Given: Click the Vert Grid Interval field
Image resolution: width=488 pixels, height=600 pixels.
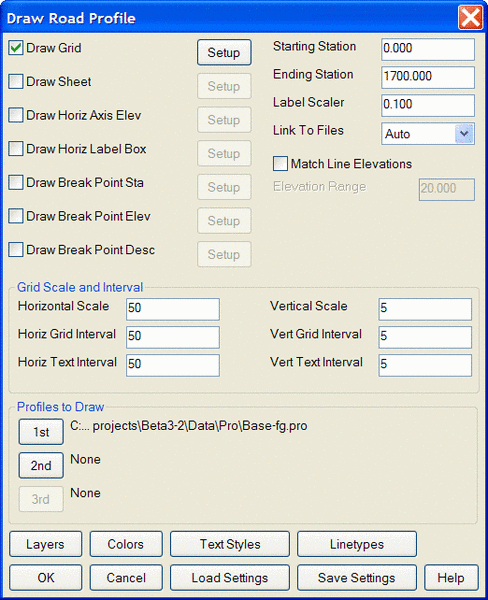Looking at the screenshot, I should [x=425, y=337].
